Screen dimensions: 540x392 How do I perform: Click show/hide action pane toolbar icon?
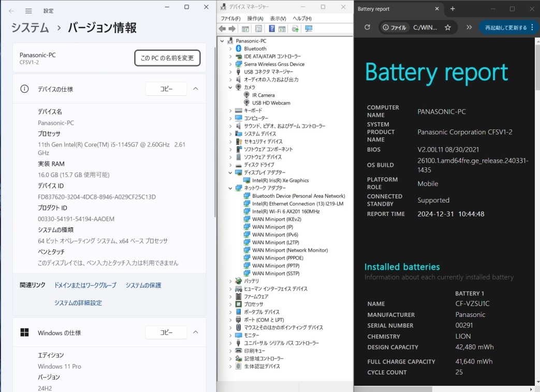point(282,29)
